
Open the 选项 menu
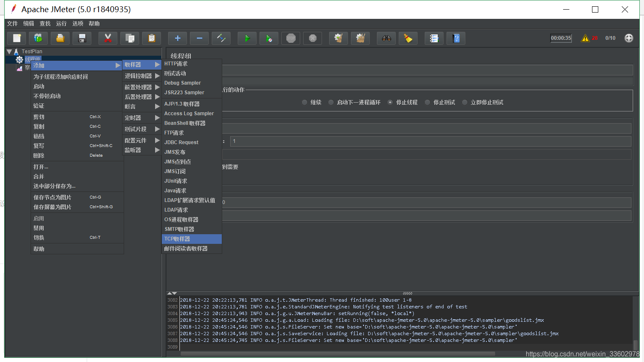click(78, 23)
